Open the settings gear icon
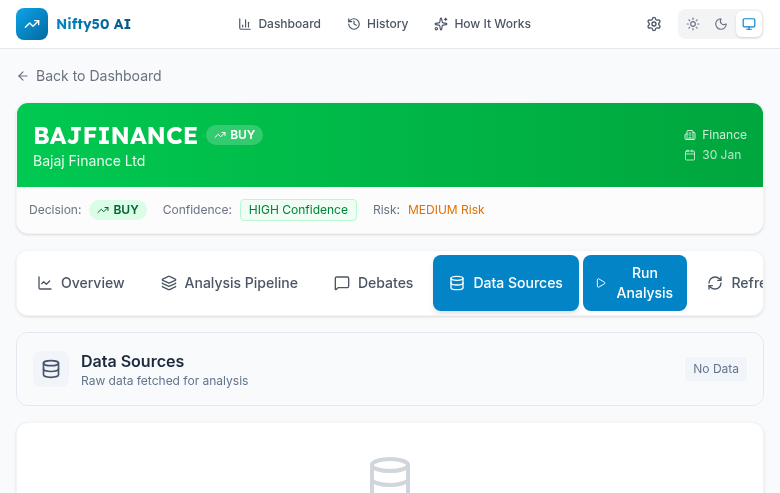Image resolution: width=780 pixels, height=493 pixels. 654,24
